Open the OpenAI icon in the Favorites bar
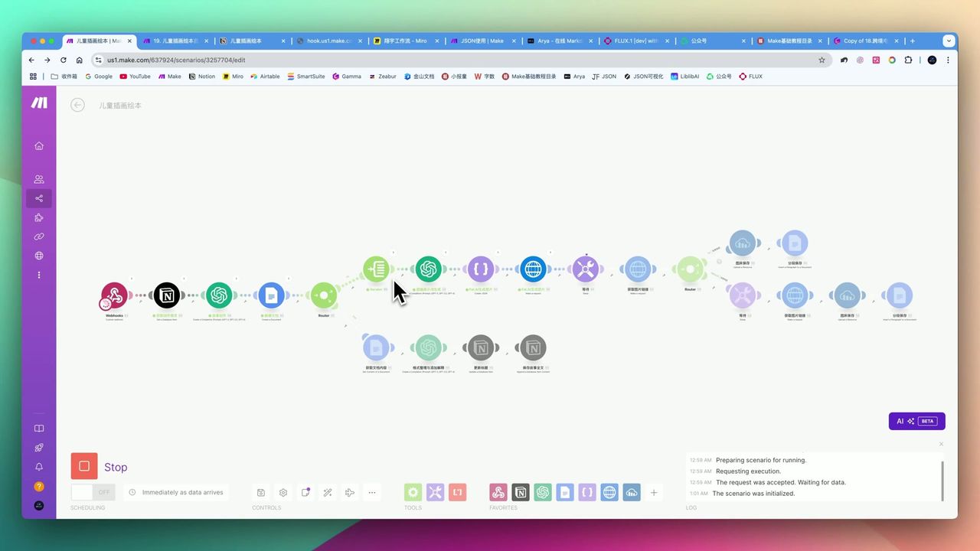 [542, 492]
